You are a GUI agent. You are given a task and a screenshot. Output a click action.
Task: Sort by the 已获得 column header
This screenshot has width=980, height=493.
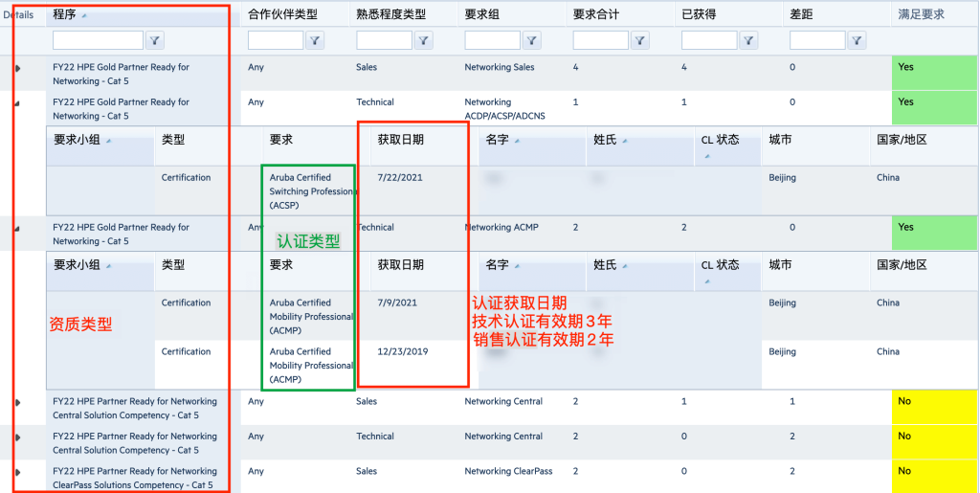[699, 14]
